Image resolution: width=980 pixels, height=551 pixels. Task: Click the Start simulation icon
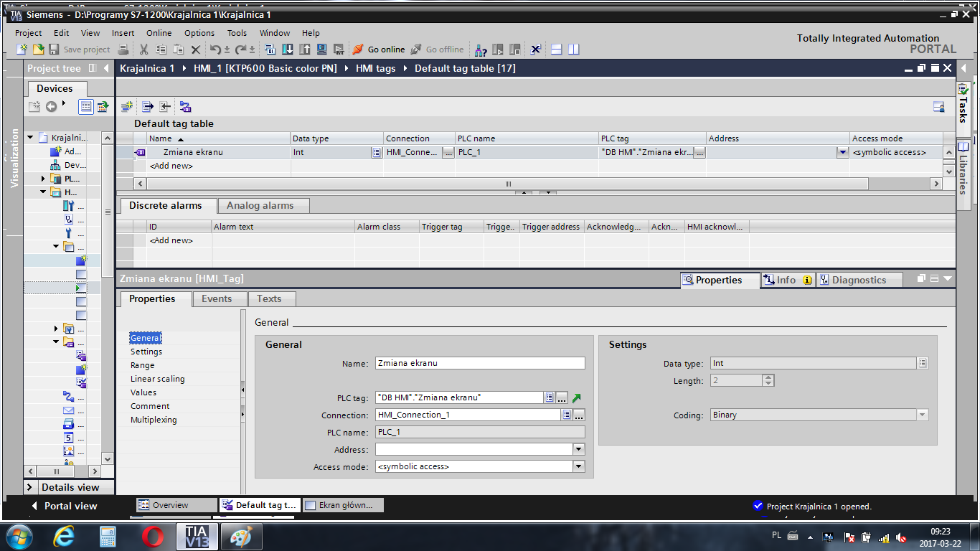tap(322, 50)
